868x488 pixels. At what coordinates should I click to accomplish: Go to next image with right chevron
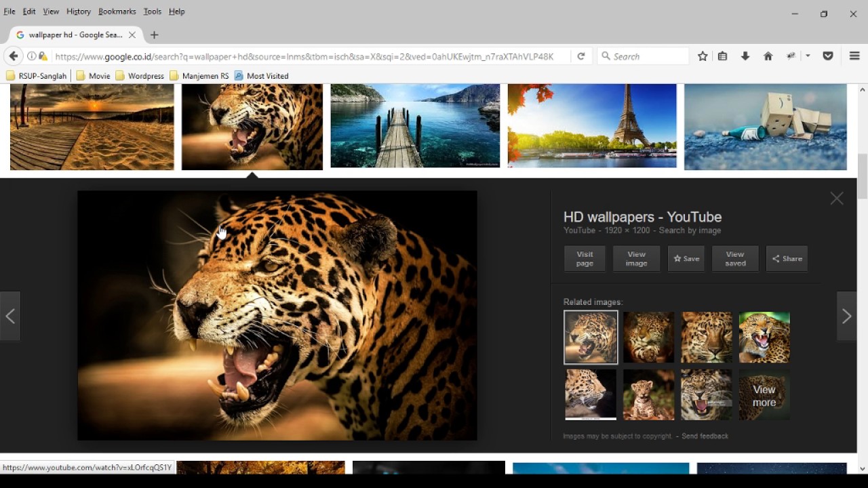846,317
